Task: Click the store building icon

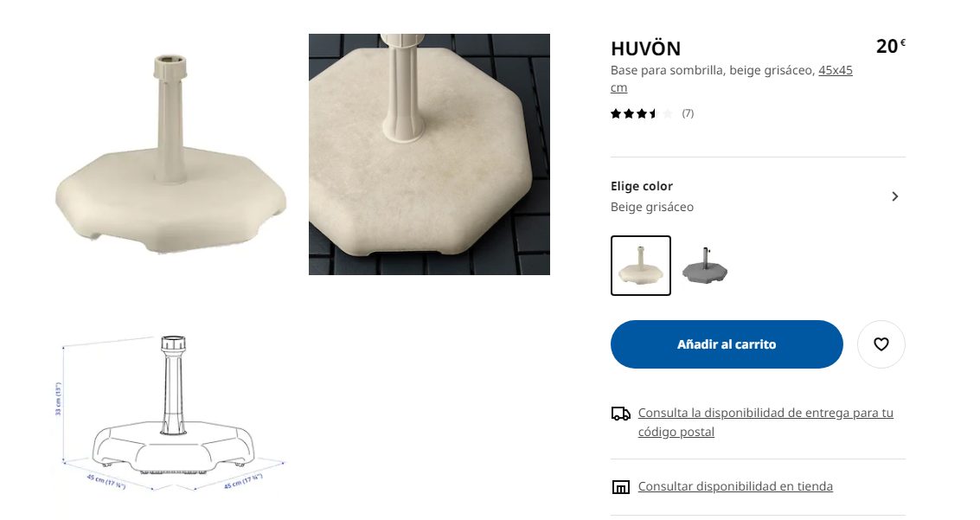Action: [620, 487]
